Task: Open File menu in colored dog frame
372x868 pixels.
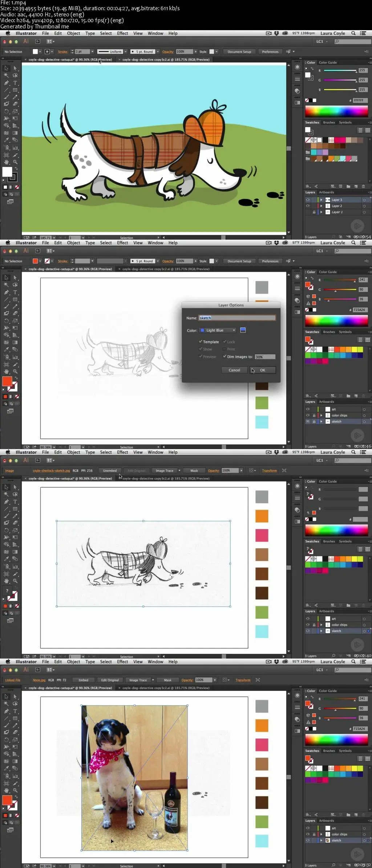Action: [45, 33]
